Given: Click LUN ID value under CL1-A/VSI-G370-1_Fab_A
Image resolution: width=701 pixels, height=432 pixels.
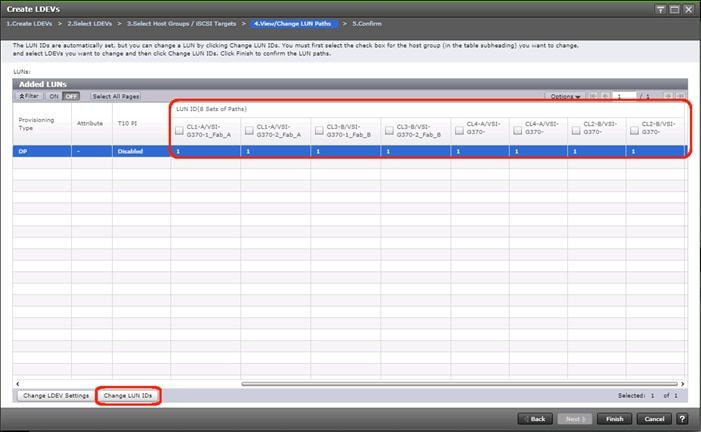Looking at the screenshot, I should [206, 151].
